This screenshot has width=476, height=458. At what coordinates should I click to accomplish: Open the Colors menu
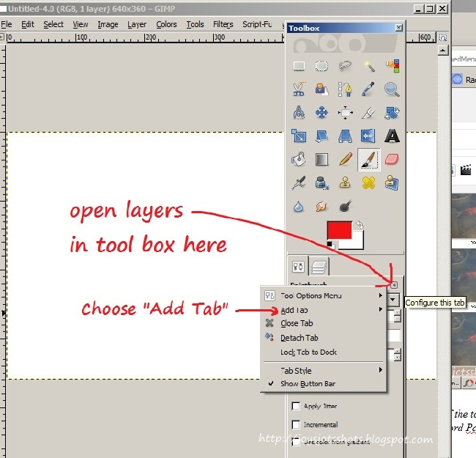tap(166, 24)
